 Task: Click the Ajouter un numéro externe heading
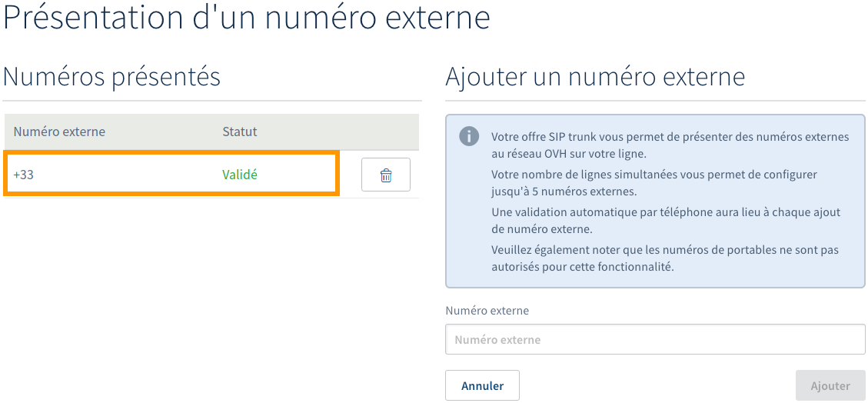click(x=594, y=77)
